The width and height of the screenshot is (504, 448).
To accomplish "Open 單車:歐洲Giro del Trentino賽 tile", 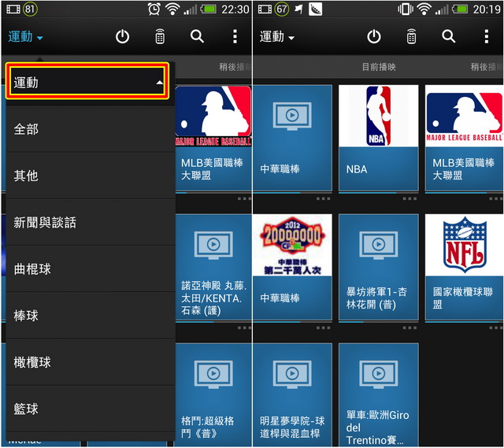I will (378, 394).
